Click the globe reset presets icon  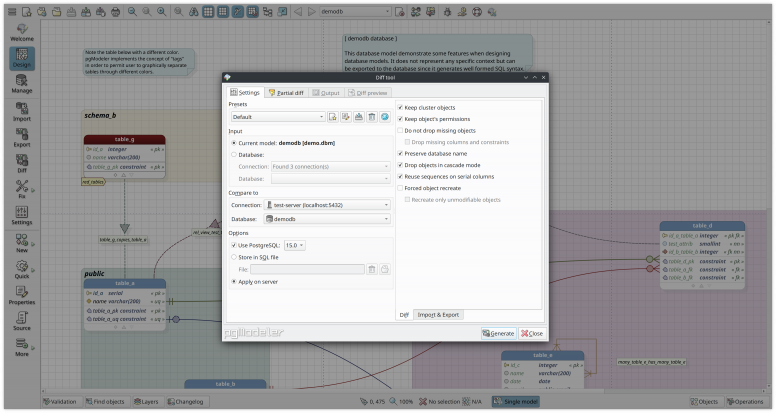point(385,117)
